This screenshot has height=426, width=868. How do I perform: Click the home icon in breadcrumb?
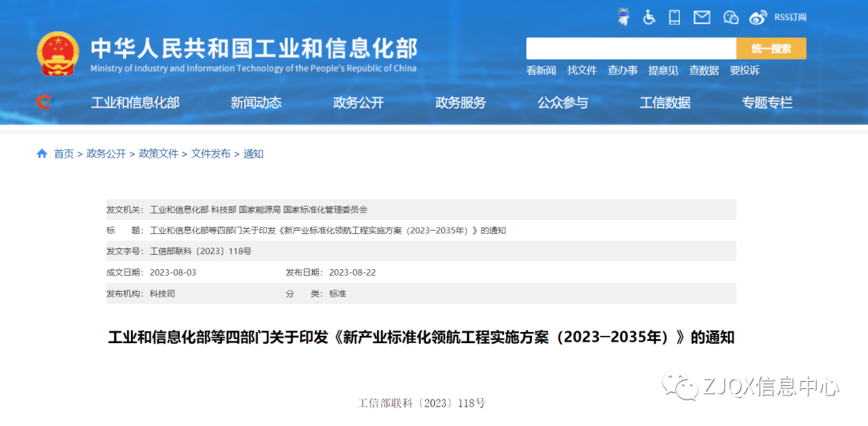pos(42,154)
